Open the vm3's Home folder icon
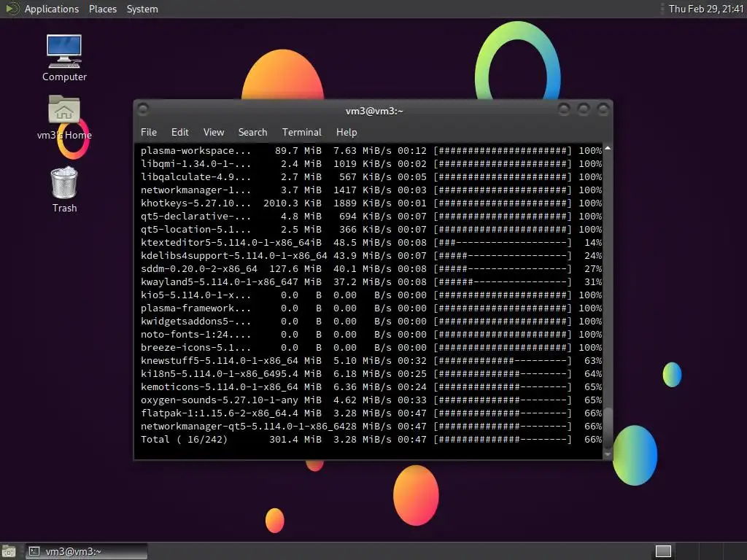Viewport: 747px width, 560px height. [x=64, y=117]
